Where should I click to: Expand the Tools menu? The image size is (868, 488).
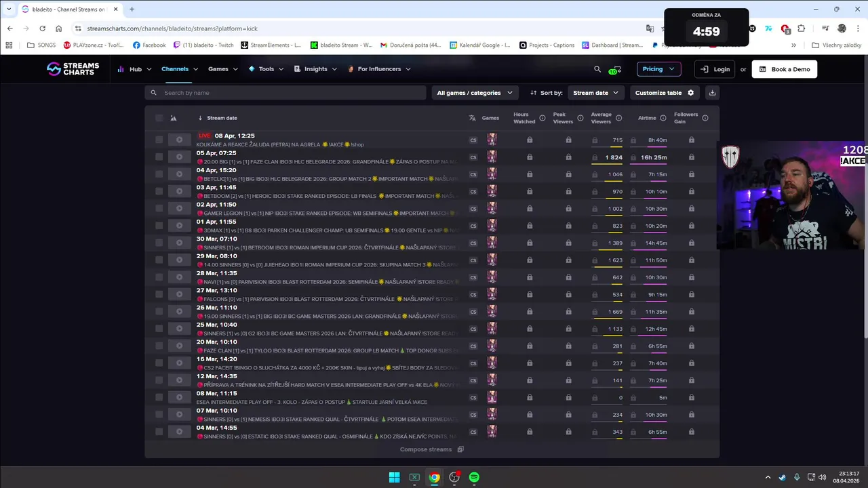coord(266,69)
